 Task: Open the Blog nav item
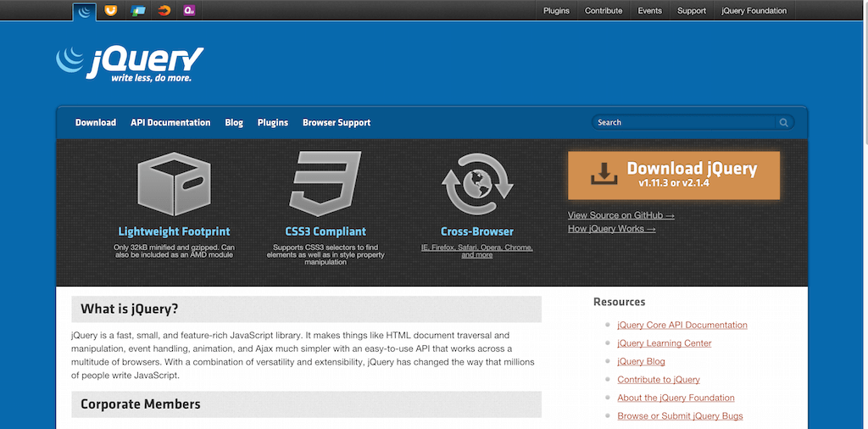tap(234, 123)
